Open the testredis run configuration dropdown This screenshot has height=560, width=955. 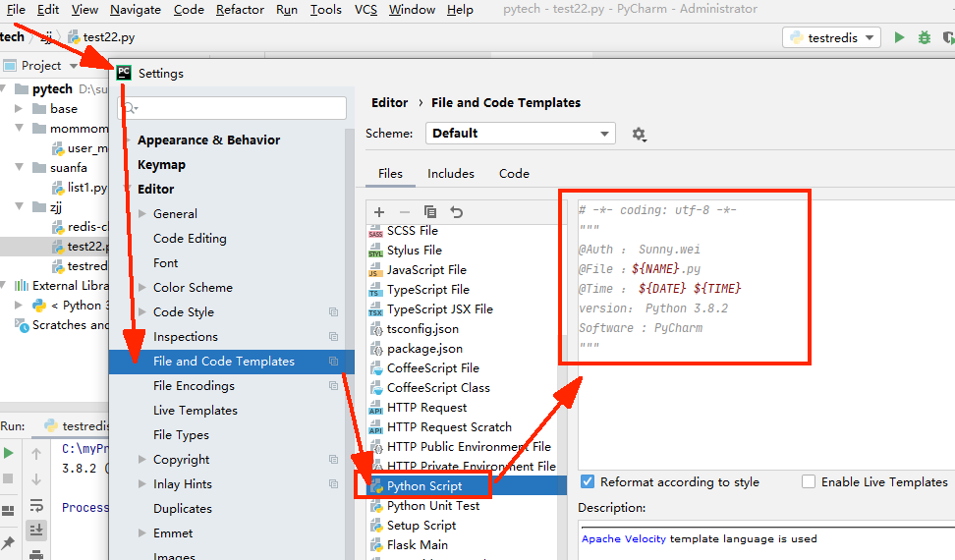point(831,37)
